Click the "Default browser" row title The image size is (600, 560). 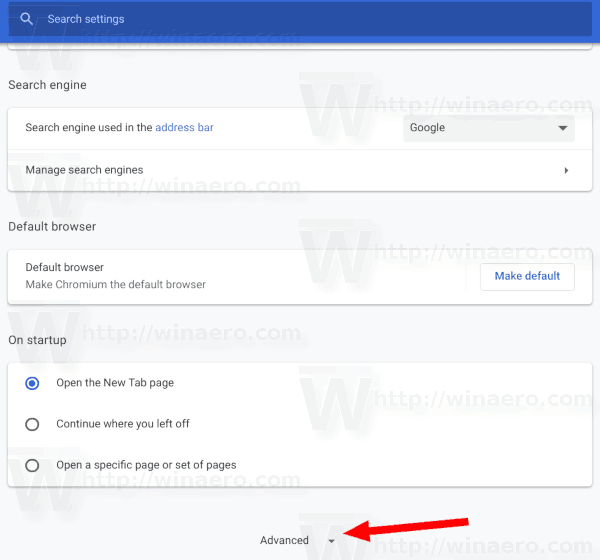[64, 268]
